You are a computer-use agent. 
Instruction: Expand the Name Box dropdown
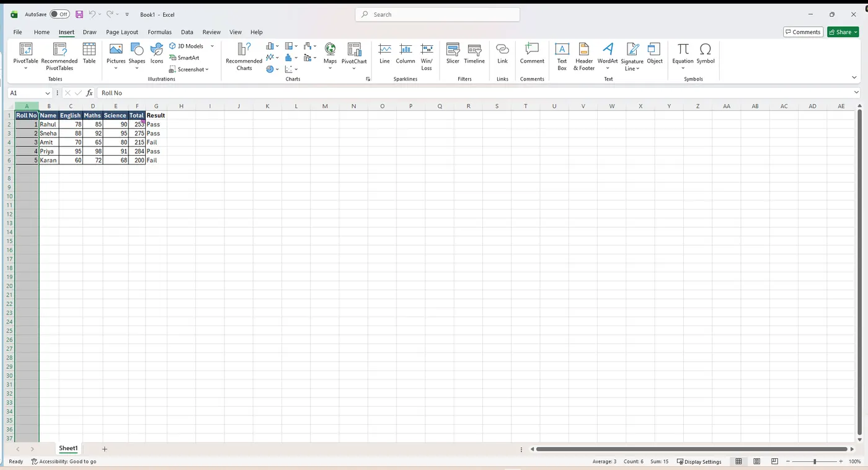coord(48,93)
